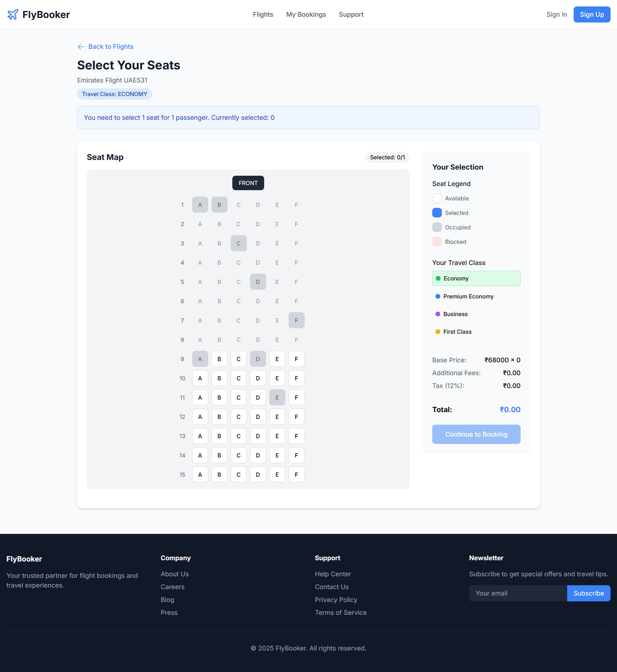
Task: Select seat 13D in the seat map
Action: point(257,436)
